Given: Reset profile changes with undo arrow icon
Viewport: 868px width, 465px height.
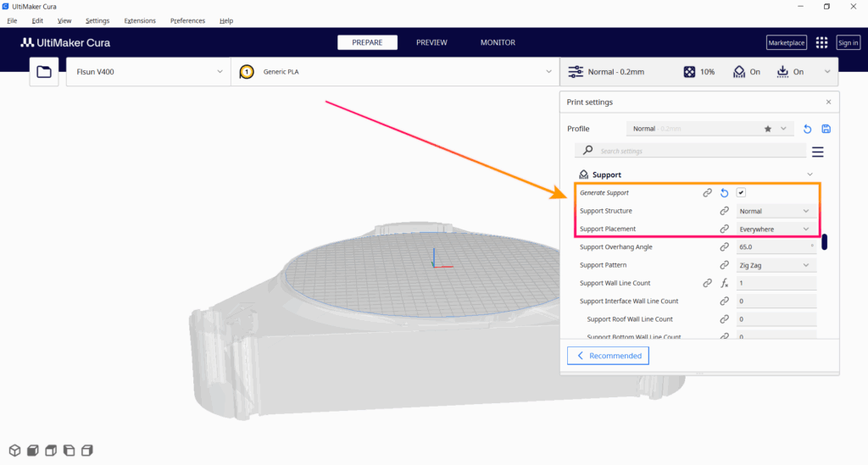Looking at the screenshot, I should point(807,129).
